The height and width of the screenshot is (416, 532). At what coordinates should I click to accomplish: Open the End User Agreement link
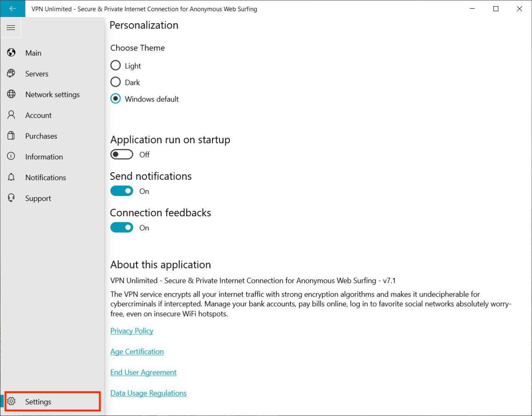(x=143, y=372)
